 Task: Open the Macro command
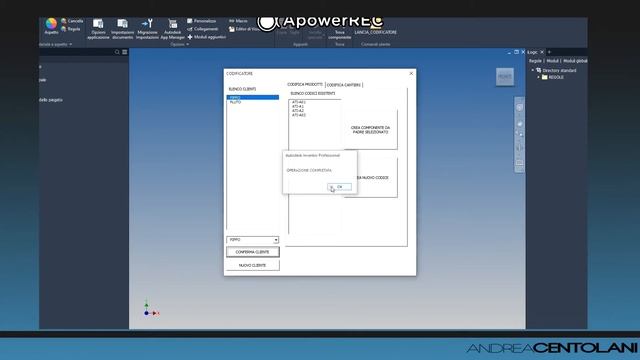click(x=238, y=21)
